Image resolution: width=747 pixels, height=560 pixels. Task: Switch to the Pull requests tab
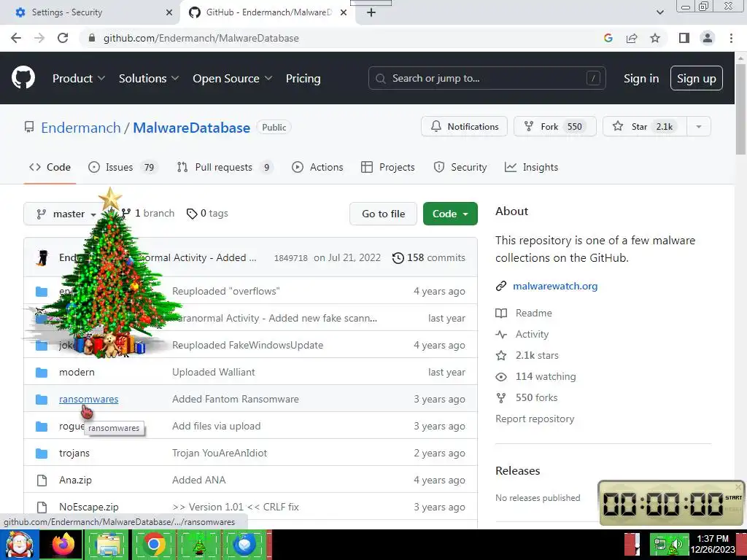click(225, 167)
